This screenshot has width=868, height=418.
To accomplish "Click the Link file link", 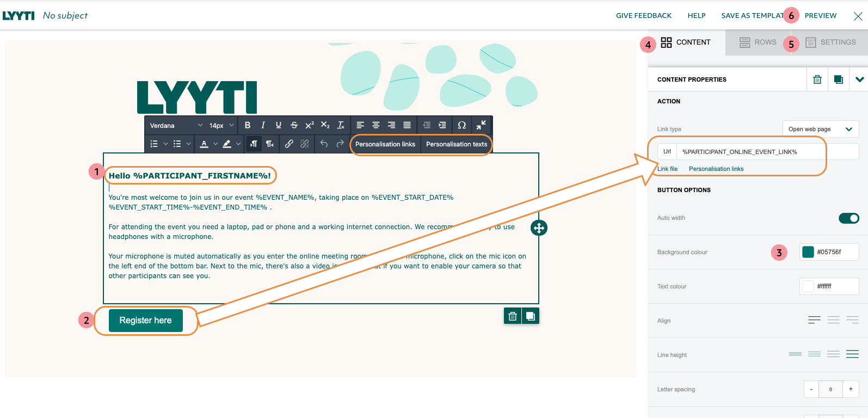I will click(x=668, y=169).
